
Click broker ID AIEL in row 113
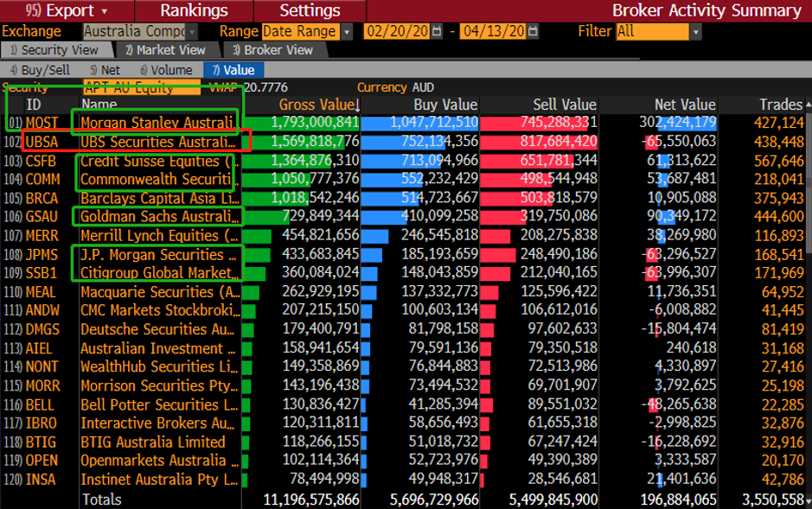(40, 348)
